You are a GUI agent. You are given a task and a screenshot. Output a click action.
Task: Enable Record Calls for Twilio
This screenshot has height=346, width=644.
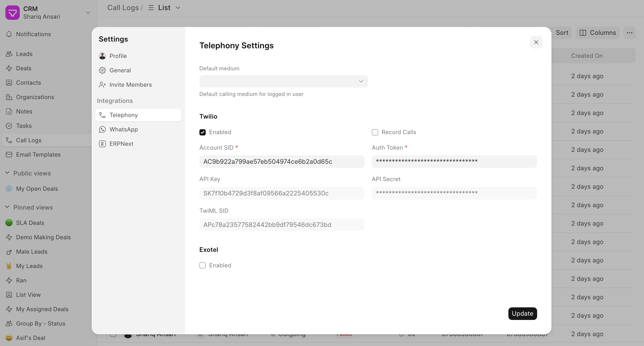tap(375, 132)
